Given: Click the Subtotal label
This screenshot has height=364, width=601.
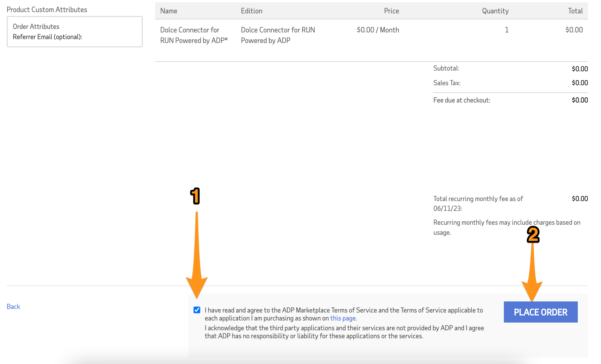Looking at the screenshot, I should (x=446, y=68).
